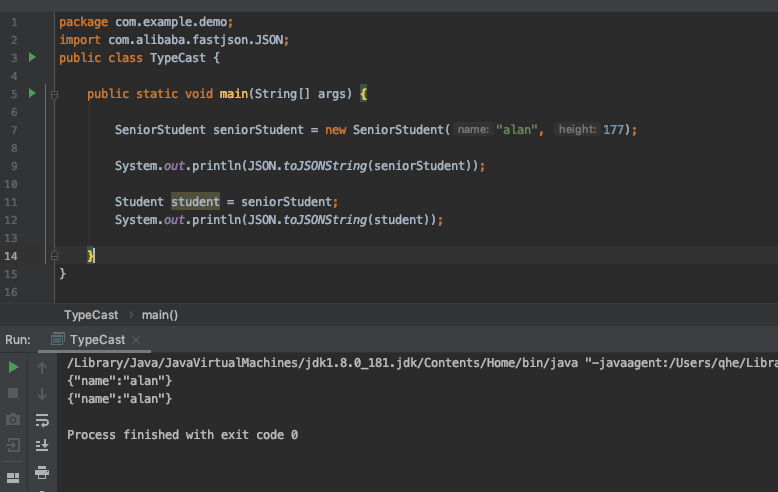Image resolution: width=778 pixels, height=492 pixels.
Task: Run main method from gutter arrow
Action: tap(32, 93)
